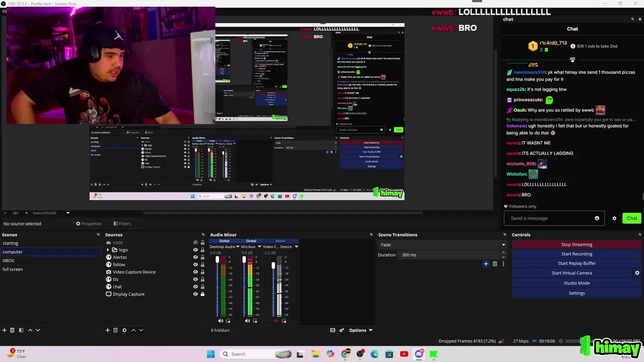Move scene down arrow in Scenes toolbar
644x362 pixels.
pyautogui.click(x=38, y=330)
